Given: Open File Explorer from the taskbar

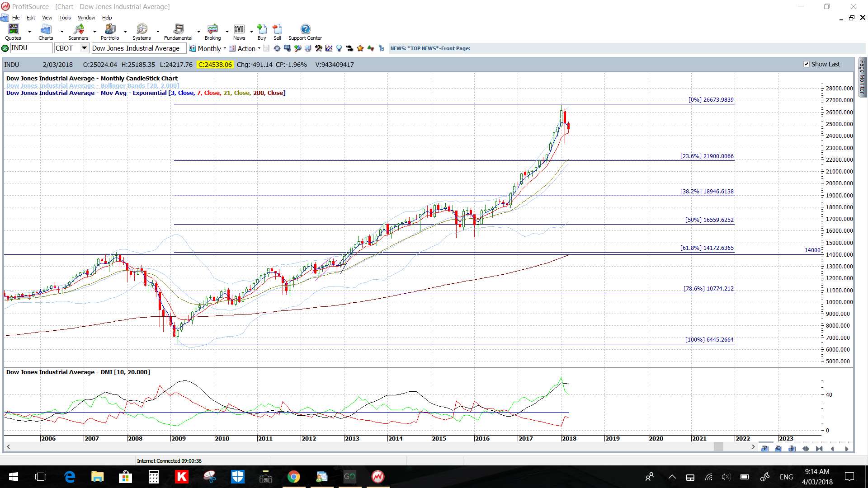Looking at the screenshot, I should click(x=97, y=477).
